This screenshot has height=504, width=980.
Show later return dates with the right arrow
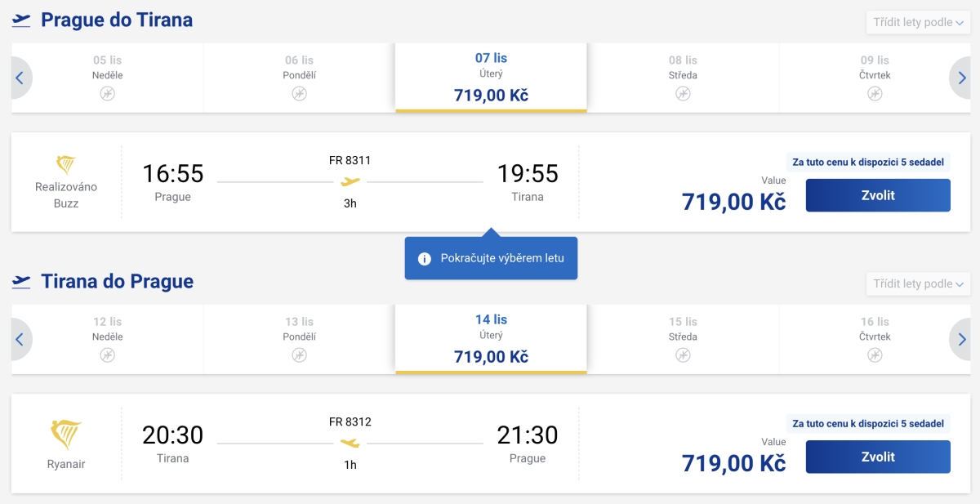tap(961, 340)
